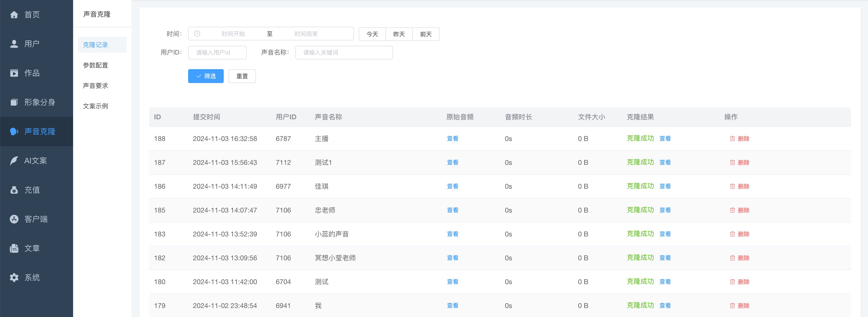Click timestamp 2024-11-02 23:48:54
The height and width of the screenshot is (317, 868).
click(225, 306)
